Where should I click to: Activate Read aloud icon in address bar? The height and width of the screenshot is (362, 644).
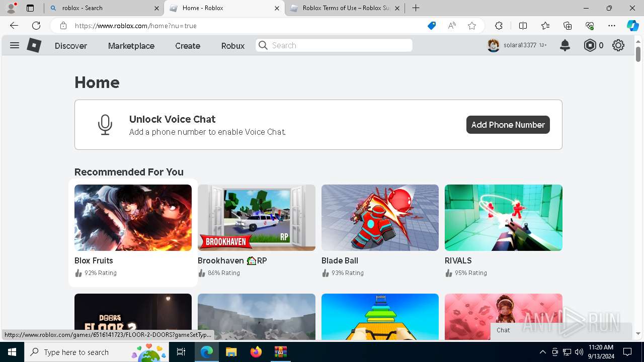452,26
